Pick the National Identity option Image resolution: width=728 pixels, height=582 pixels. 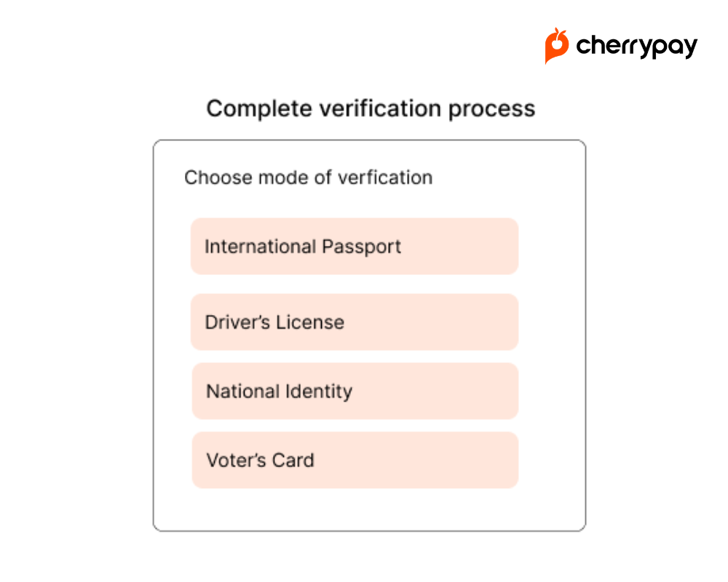[355, 391]
